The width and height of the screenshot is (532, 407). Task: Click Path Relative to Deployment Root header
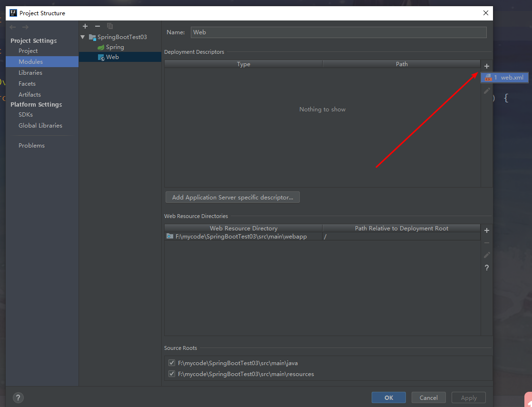(x=401, y=228)
